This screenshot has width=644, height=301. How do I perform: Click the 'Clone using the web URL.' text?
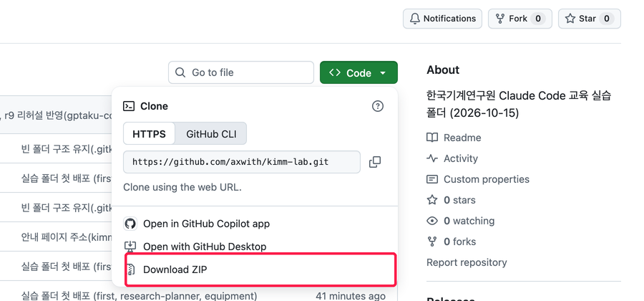pyautogui.click(x=182, y=187)
